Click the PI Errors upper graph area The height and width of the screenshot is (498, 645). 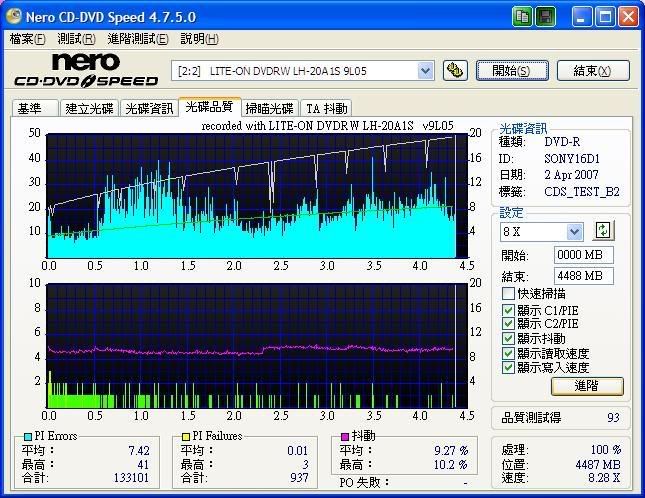[257, 196]
